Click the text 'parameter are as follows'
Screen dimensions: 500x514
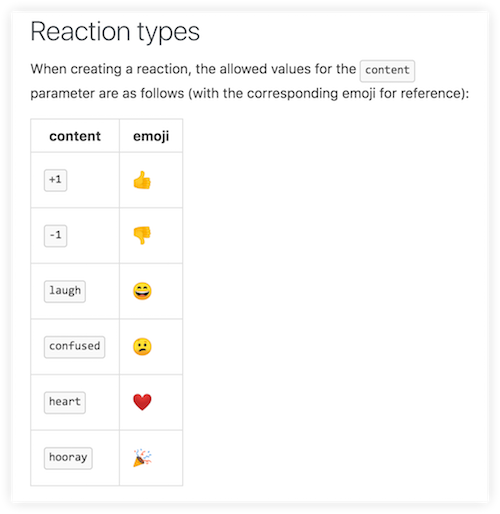pyautogui.click(x=107, y=94)
